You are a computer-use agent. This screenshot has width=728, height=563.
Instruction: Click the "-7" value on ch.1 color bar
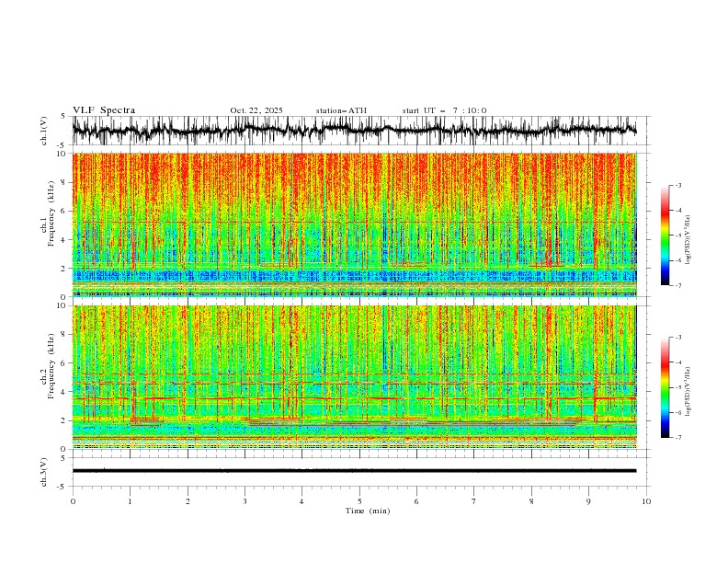click(678, 285)
